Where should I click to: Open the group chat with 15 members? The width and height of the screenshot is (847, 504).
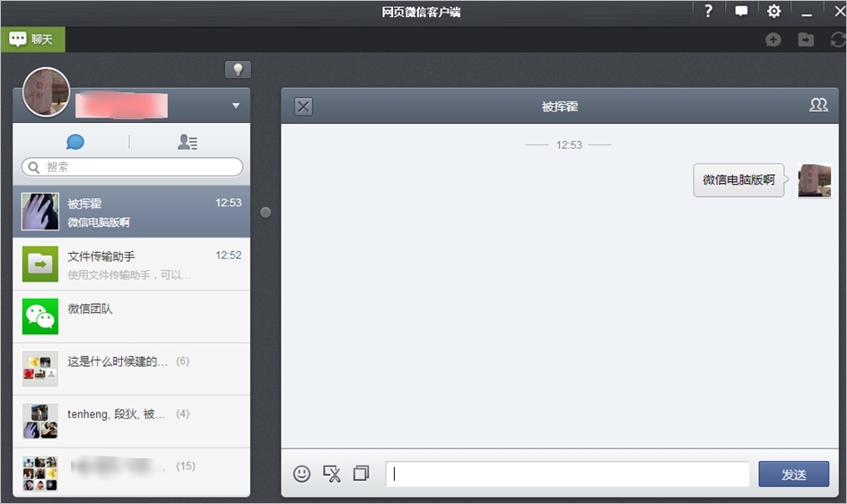click(x=131, y=472)
